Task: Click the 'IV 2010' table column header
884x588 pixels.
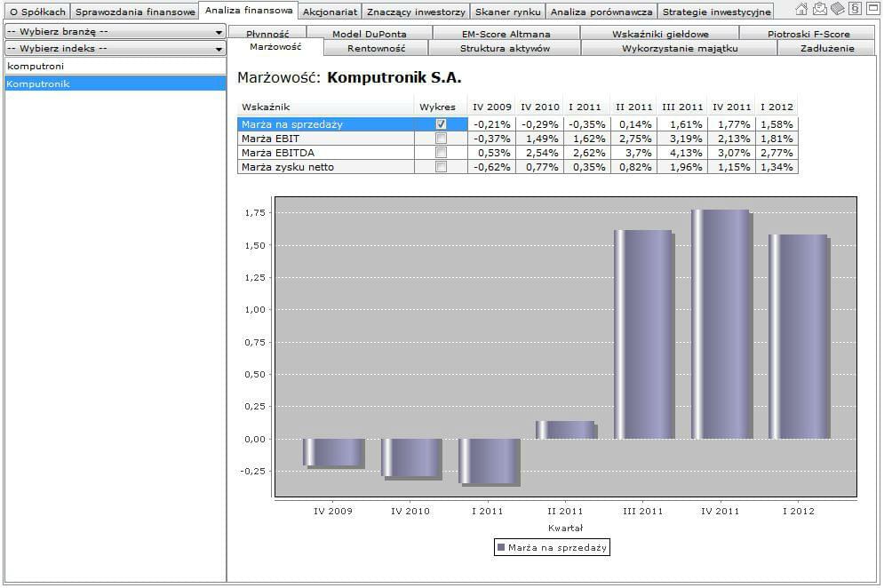Action: 539,107
